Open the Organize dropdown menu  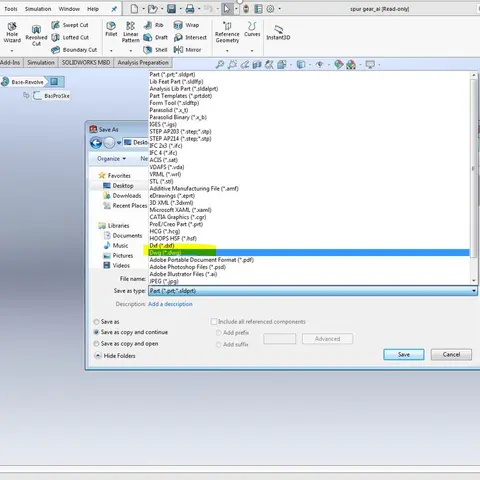point(111,159)
